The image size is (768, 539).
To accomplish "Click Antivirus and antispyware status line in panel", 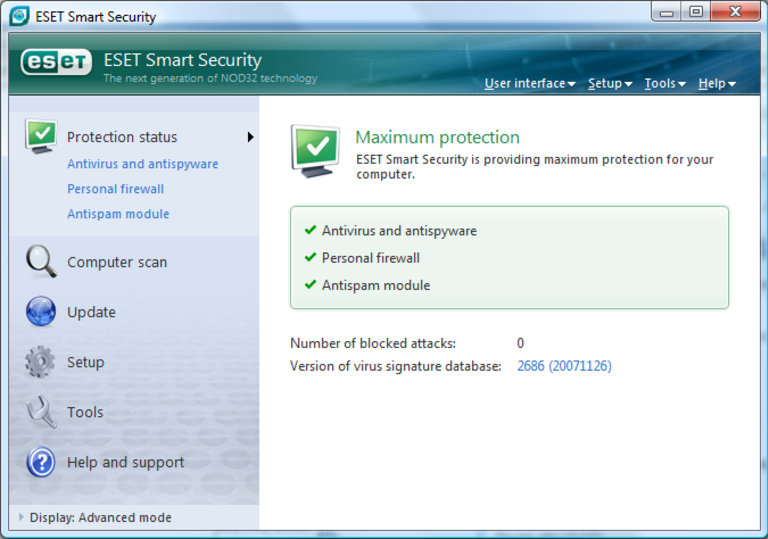I will [399, 231].
